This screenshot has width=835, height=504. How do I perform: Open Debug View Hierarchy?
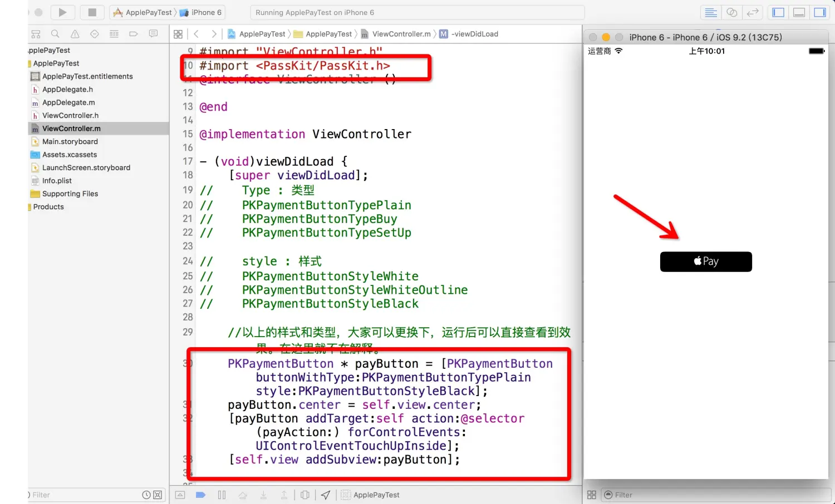(305, 495)
